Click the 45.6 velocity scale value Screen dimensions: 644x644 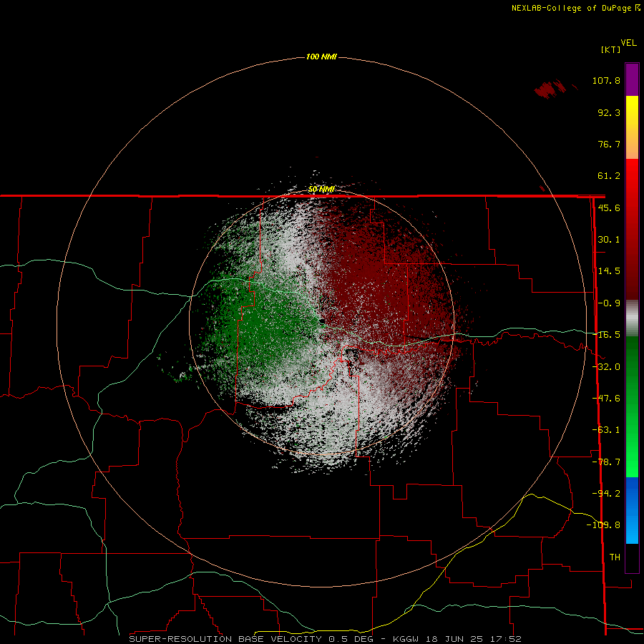click(609, 208)
